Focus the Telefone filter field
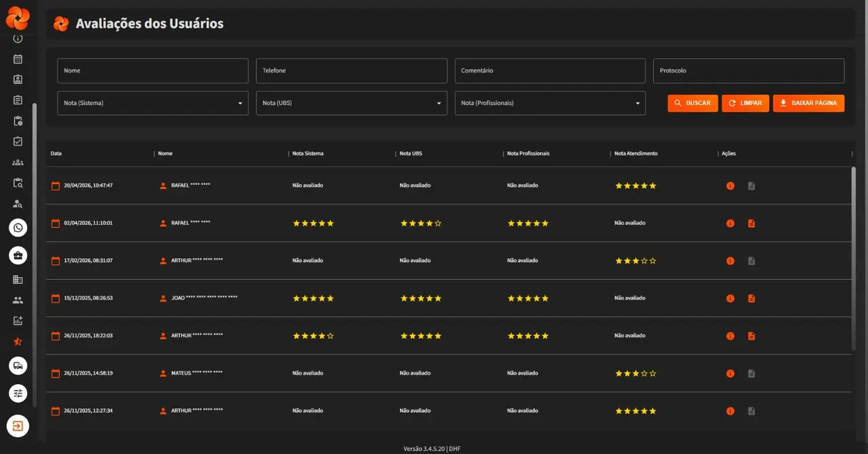 click(351, 70)
